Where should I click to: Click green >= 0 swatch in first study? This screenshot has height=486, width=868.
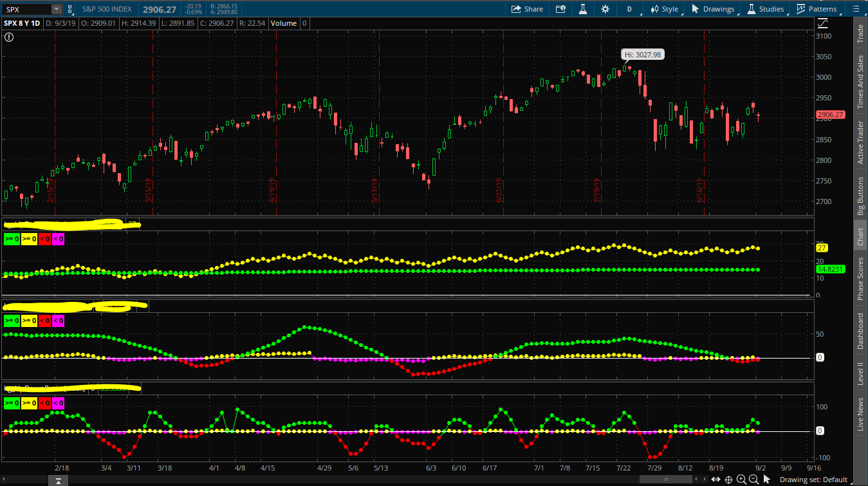[12, 239]
